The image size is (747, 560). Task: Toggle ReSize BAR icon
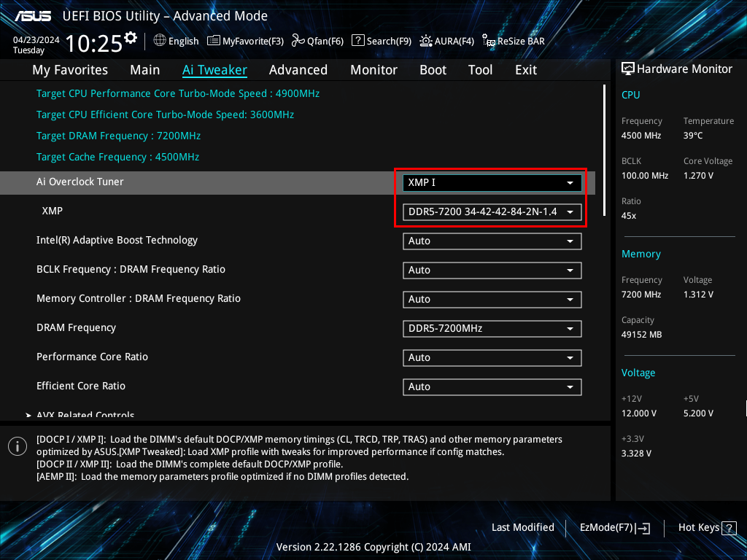488,41
